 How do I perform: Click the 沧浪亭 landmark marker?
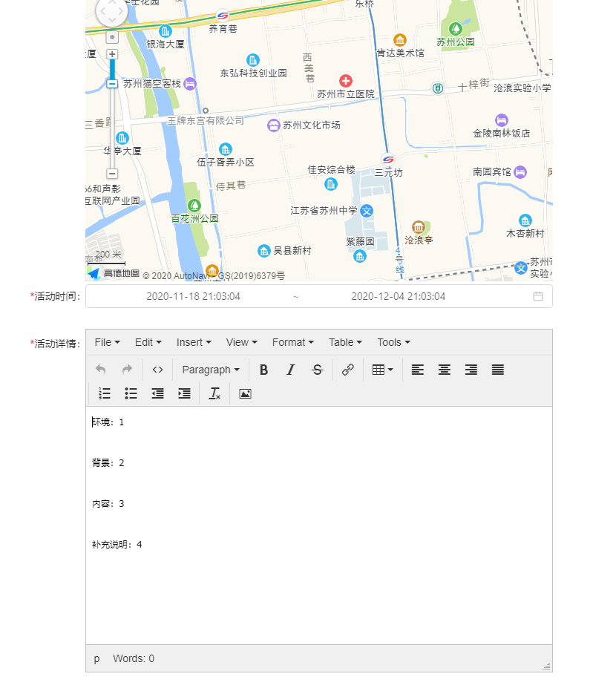pyautogui.click(x=419, y=227)
